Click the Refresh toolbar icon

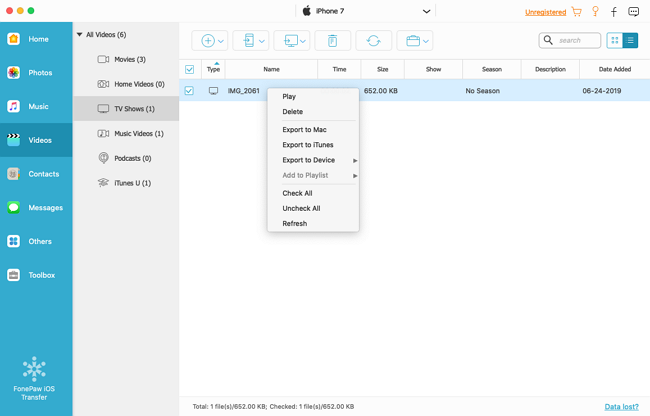click(x=374, y=41)
